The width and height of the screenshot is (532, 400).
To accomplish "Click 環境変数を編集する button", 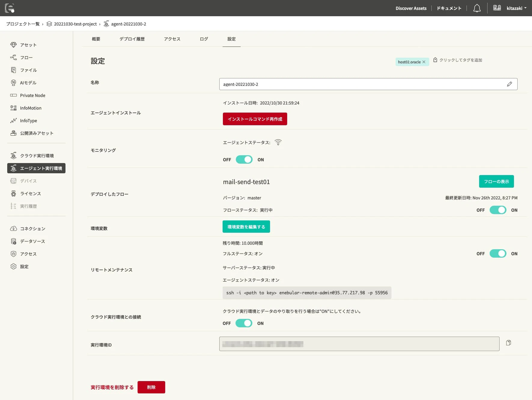I will [246, 227].
